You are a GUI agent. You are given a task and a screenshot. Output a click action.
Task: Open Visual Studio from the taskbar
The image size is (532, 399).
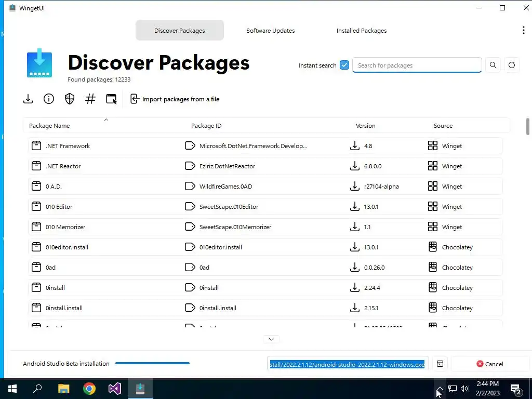click(x=115, y=389)
